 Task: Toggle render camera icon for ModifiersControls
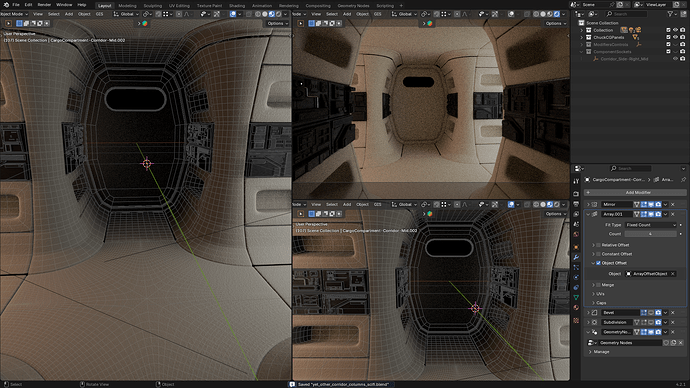click(x=683, y=44)
